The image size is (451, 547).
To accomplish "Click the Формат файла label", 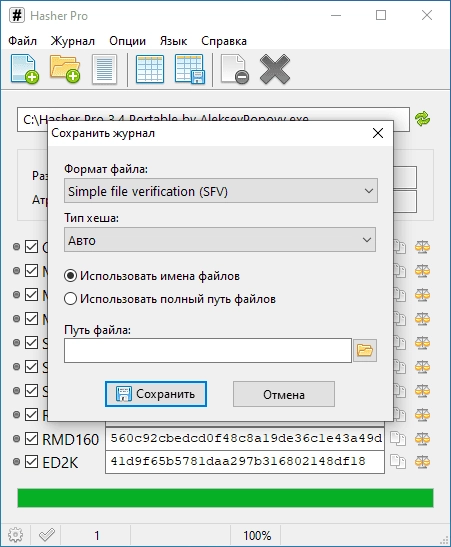I will 106,169.
